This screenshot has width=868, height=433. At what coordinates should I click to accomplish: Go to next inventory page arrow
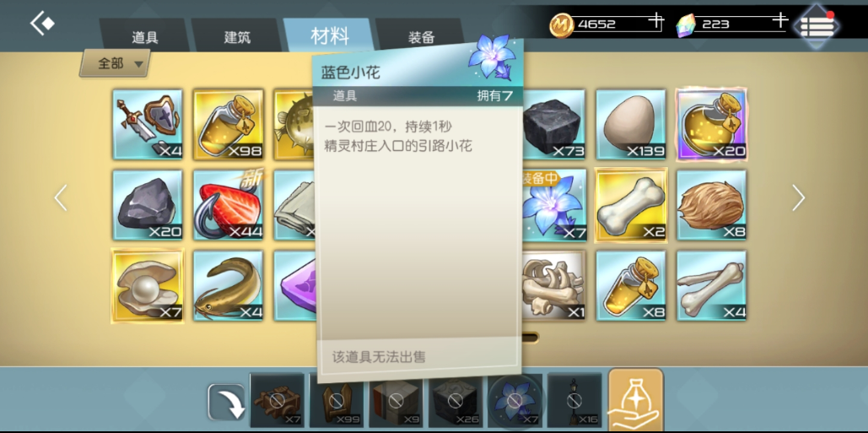click(x=798, y=198)
